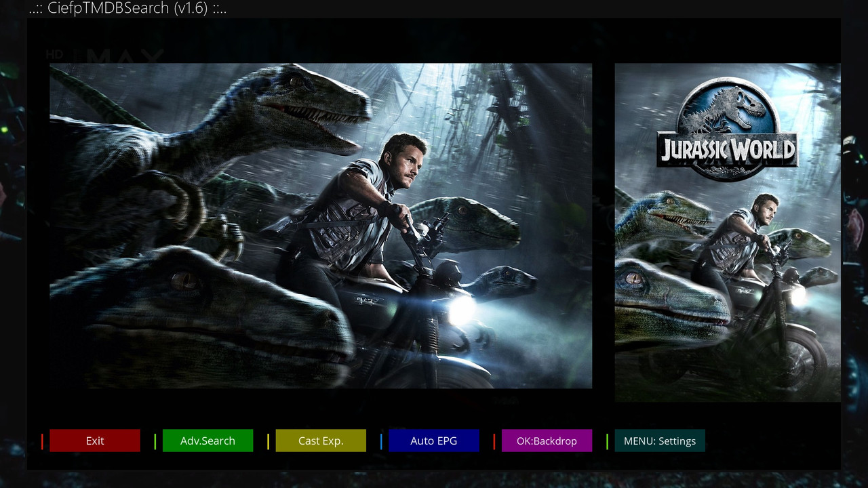Select the large Jurassic World backdrop image

[x=321, y=226]
